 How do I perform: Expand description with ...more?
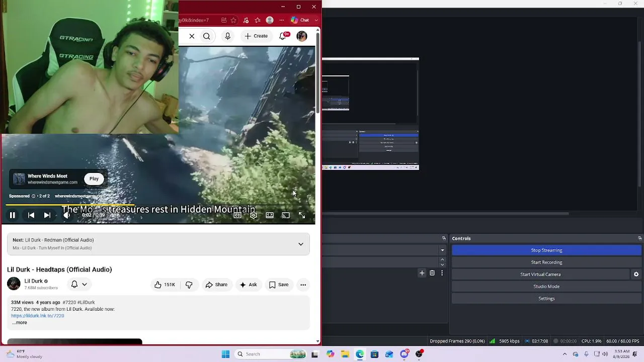click(x=20, y=323)
